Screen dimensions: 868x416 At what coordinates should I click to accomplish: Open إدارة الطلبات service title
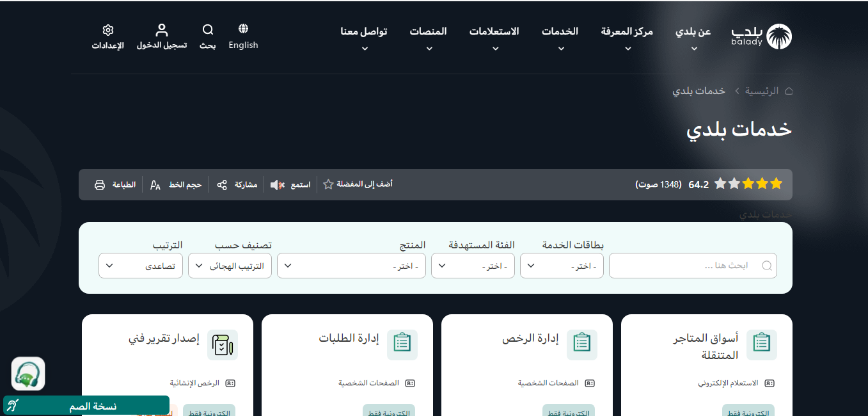coord(349,339)
